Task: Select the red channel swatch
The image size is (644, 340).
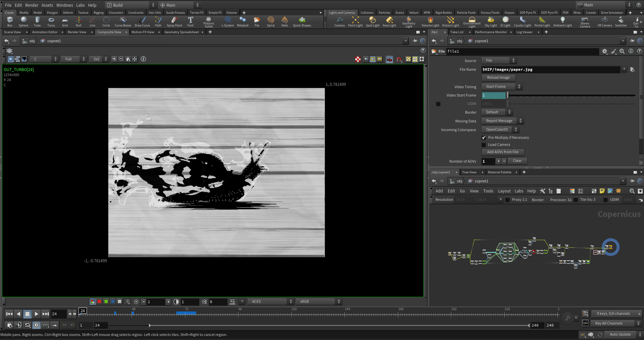Action: point(99,302)
